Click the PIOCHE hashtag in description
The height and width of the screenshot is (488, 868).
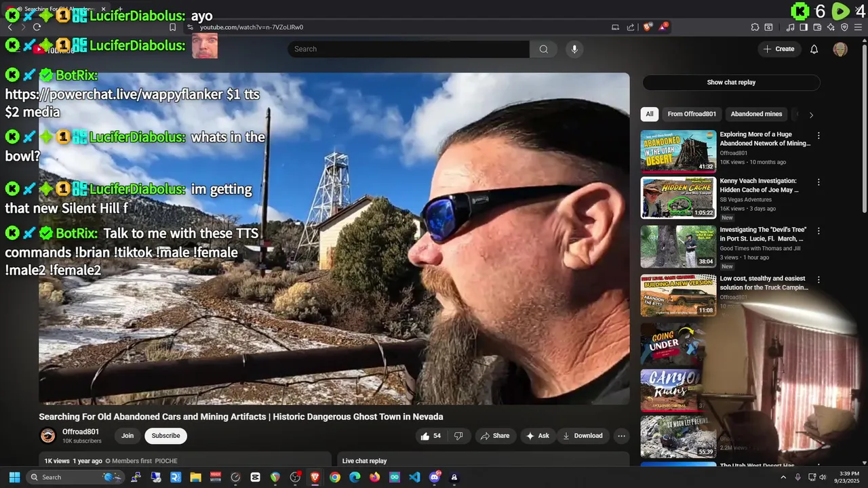click(166, 461)
